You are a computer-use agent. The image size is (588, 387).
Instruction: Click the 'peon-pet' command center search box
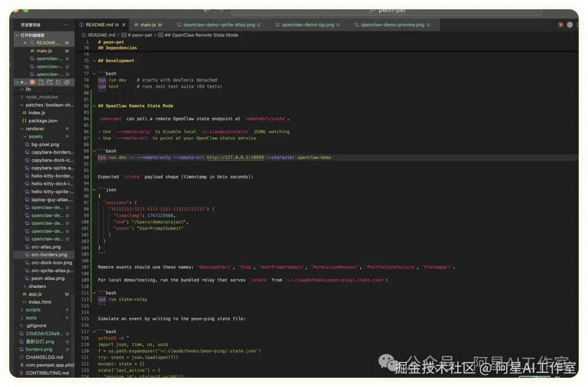coord(386,11)
